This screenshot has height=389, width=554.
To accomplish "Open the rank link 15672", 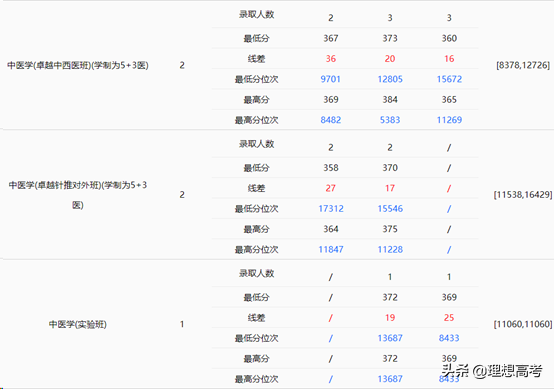I will 449,79.
